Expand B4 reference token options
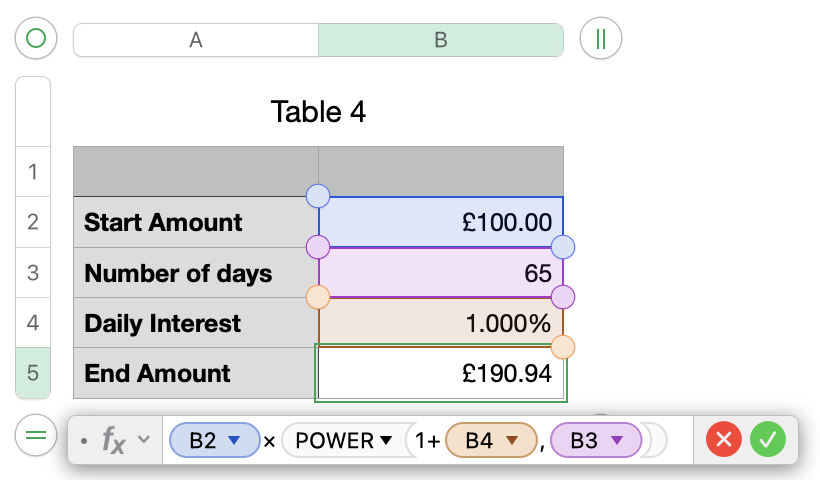The width and height of the screenshot is (820, 480). coord(511,440)
